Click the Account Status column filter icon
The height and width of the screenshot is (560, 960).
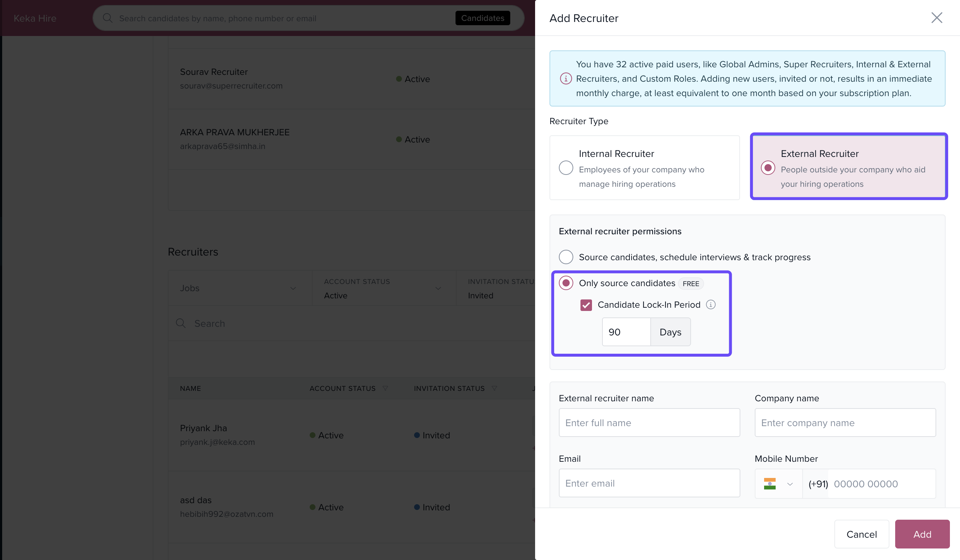click(385, 388)
